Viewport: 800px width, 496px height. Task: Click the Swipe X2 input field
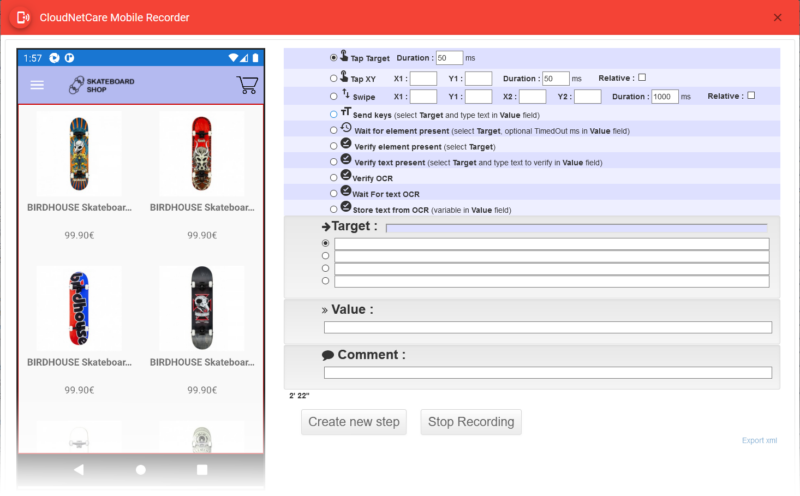click(x=533, y=96)
